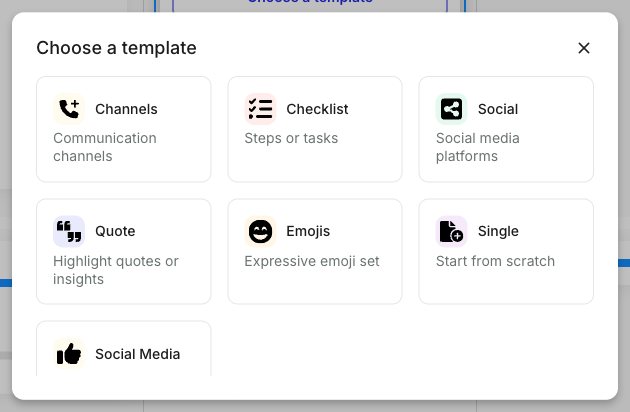Viewport: 630px width, 412px height.
Task: Click the 'Expressive emoji set' description
Action: tap(312, 261)
